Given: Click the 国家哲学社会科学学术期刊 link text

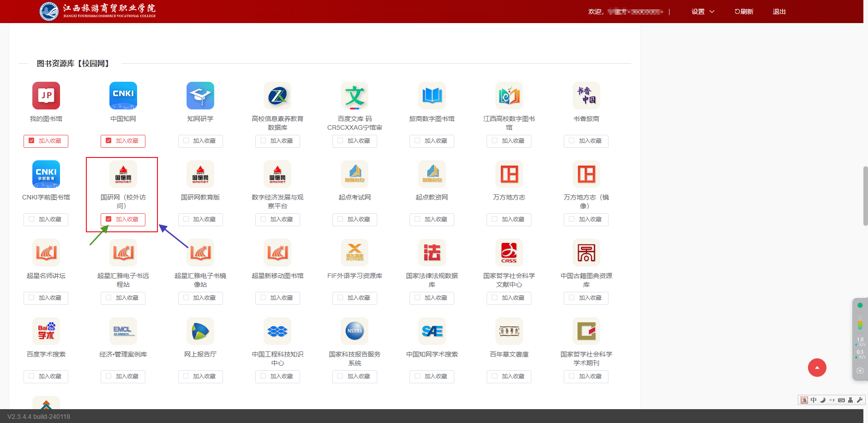Looking at the screenshot, I should [586, 358].
